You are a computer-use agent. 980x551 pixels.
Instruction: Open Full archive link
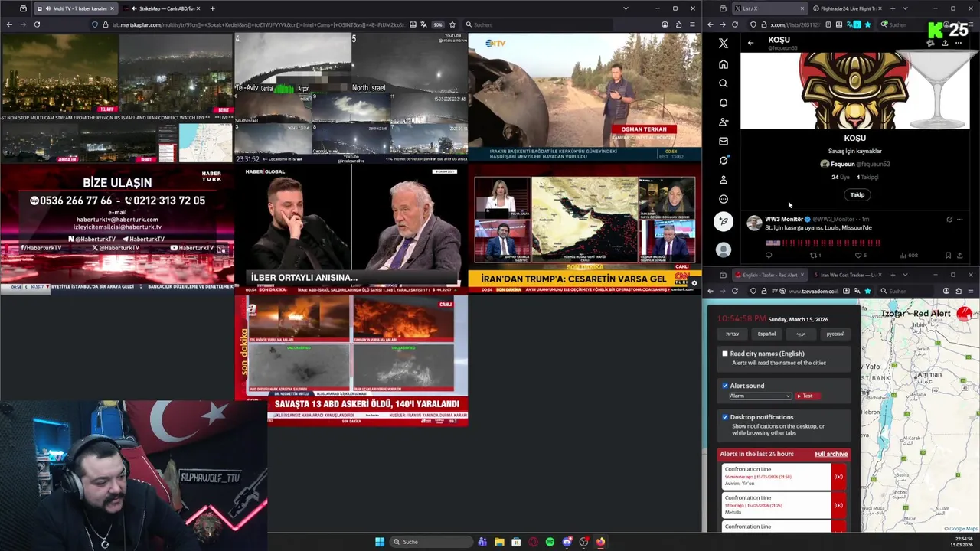point(831,454)
